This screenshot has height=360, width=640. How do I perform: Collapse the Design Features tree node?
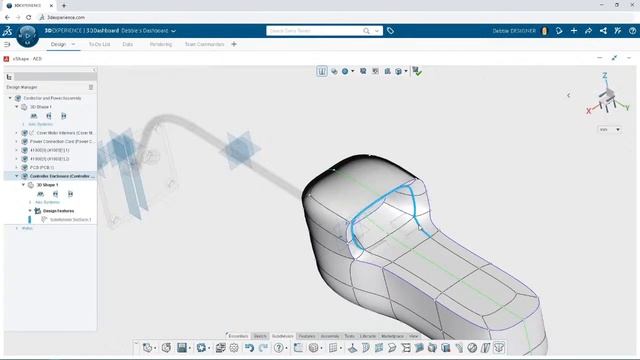click(30, 211)
